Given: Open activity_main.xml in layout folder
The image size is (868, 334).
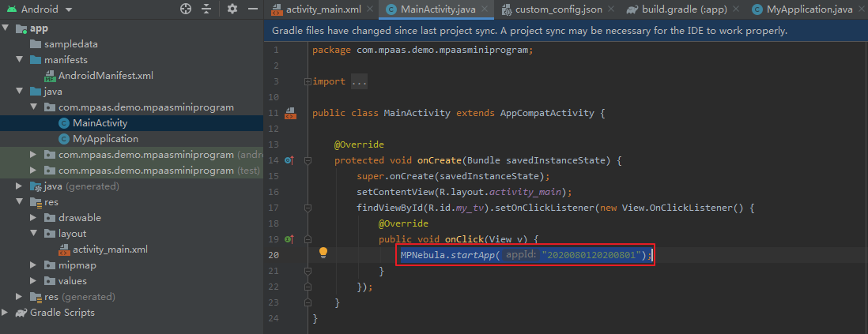Looking at the screenshot, I should [110, 250].
